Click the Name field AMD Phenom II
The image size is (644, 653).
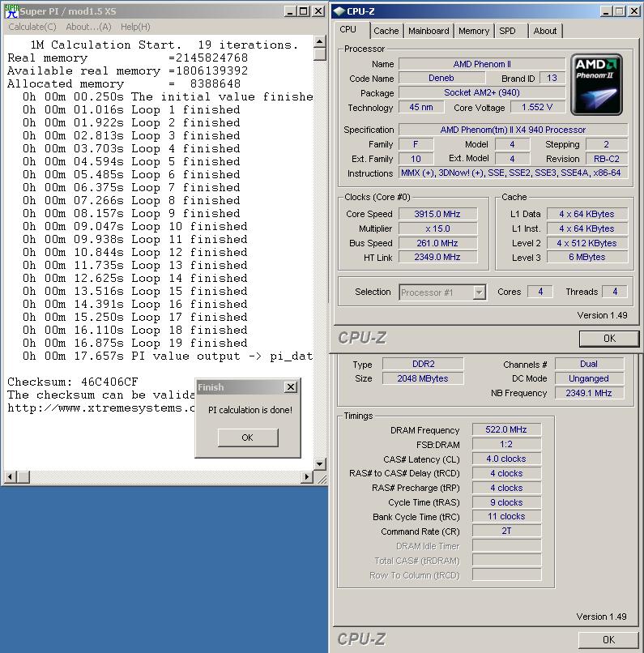(x=482, y=64)
